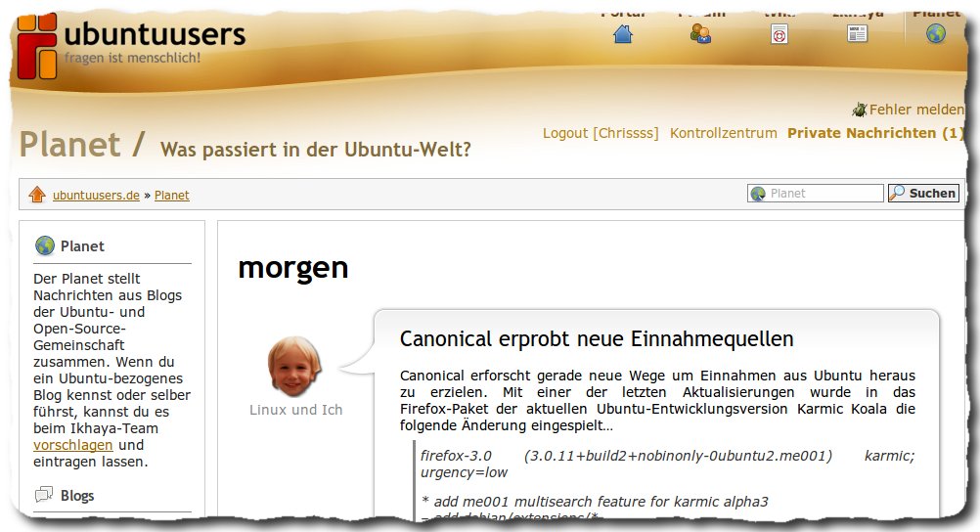Focus the Planet search input field
Screen dimensions: 980x532
tap(816, 194)
